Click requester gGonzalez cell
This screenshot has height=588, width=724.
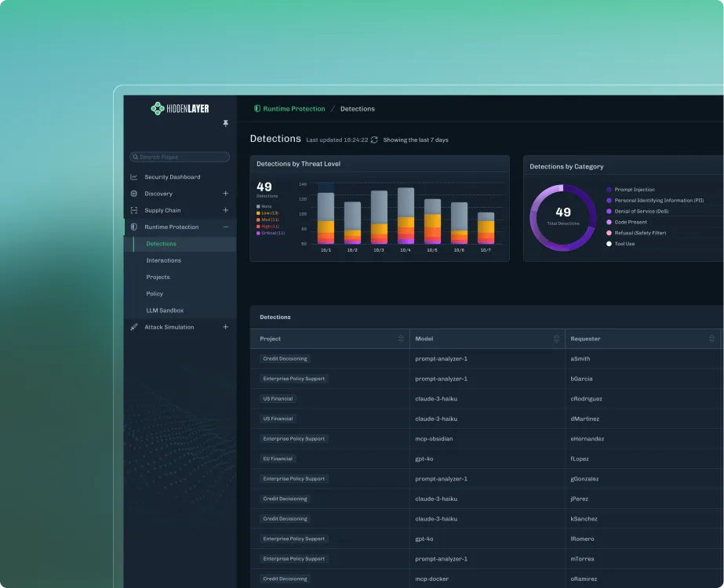tap(584, 478)
